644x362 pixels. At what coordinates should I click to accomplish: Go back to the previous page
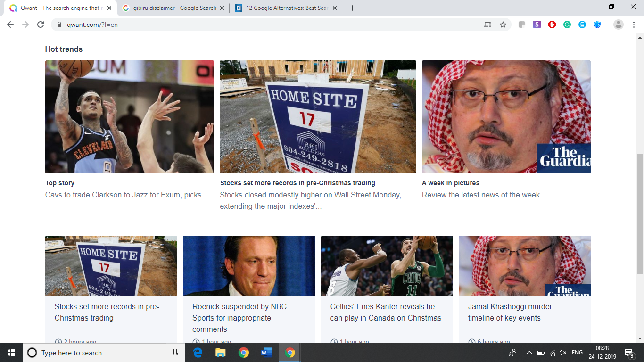click(10, 25)
